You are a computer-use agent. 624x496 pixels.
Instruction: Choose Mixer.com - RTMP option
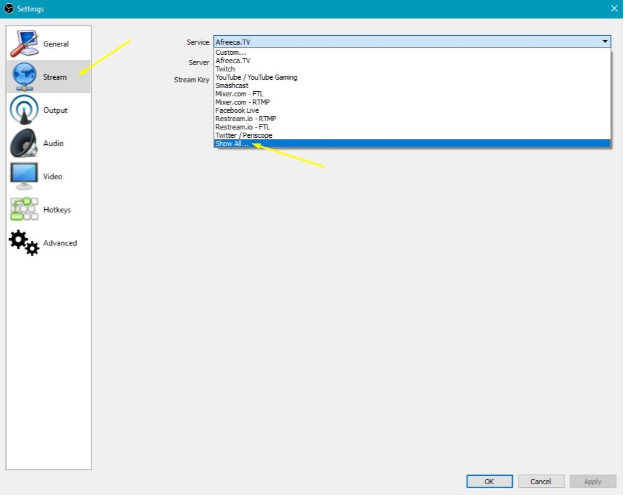pyautogui.click(x=412, y=102)
